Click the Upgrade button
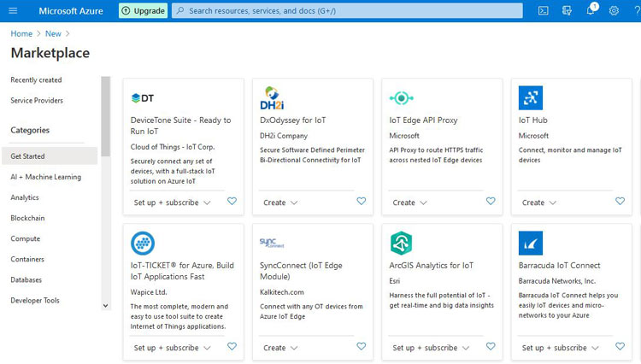Screen dimensions: 641x364 (x=144, y=10)
